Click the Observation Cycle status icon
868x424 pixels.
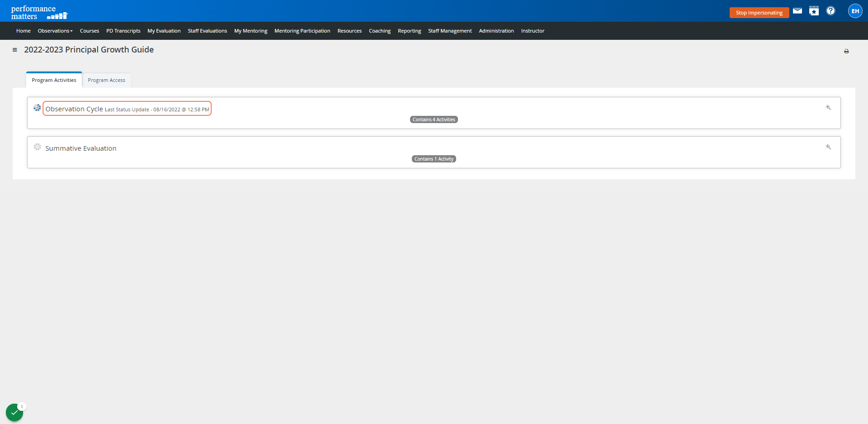click(37, 108)
